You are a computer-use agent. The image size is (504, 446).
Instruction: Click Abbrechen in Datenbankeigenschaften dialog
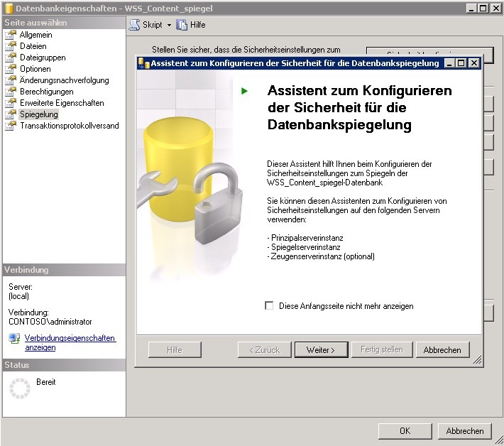pos(465,431)
